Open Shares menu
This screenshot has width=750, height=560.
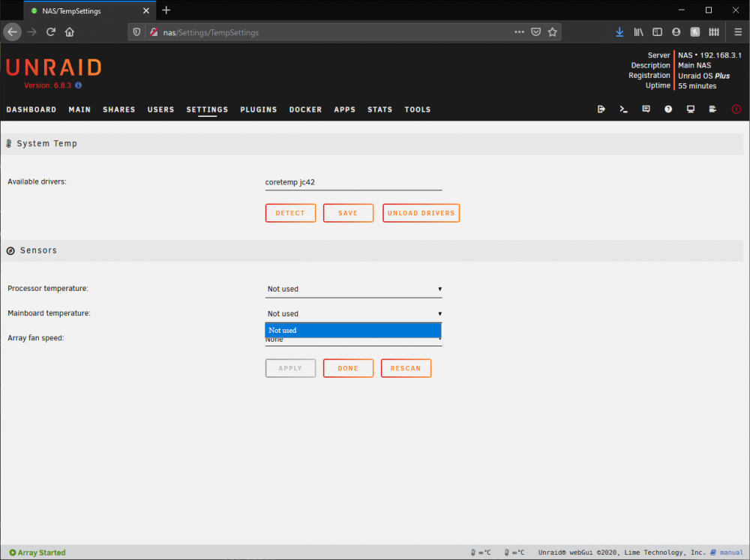tap(118, 109)
